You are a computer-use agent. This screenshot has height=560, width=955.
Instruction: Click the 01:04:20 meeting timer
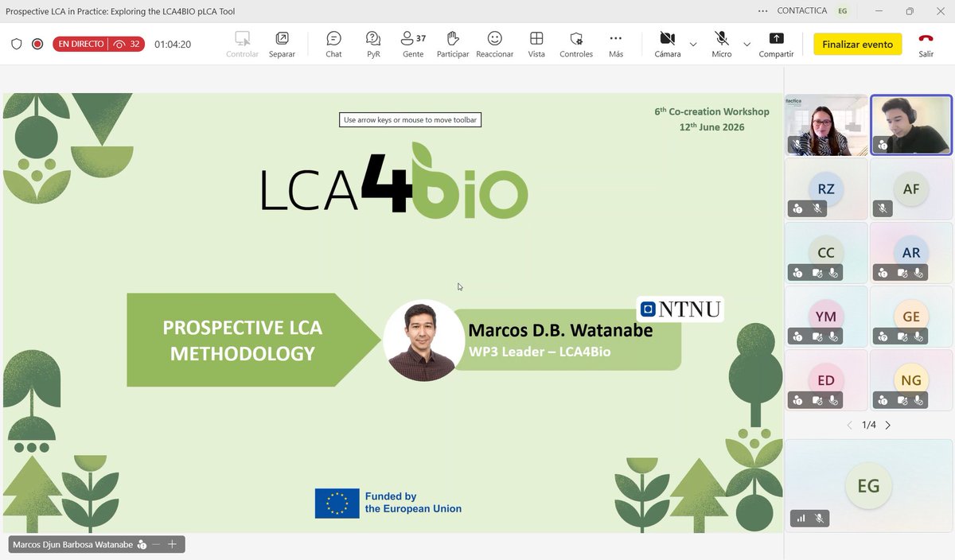coord(173,45)
